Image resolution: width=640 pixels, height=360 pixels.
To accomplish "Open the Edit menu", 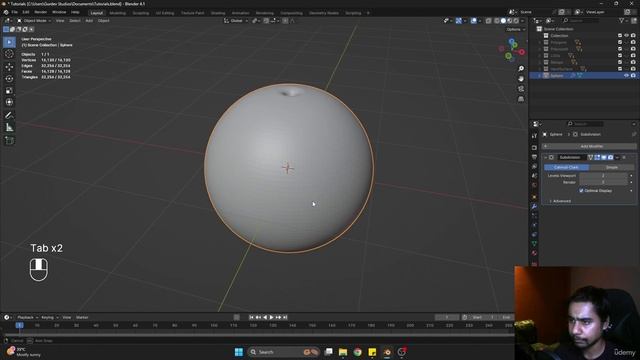I will [x=26, y=12].
